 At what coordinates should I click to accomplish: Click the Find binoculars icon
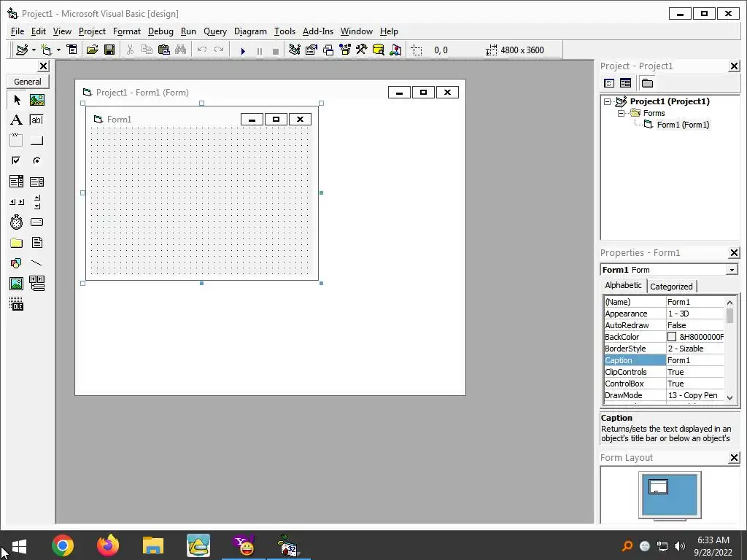click(181, 50)
